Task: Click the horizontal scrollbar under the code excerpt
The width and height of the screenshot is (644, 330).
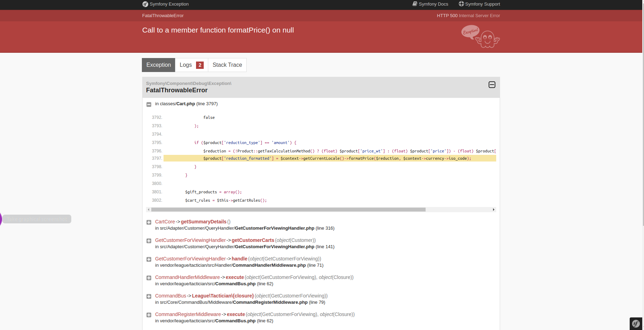Action: point(287,209)
